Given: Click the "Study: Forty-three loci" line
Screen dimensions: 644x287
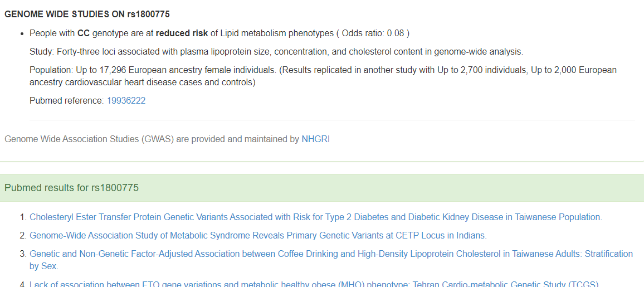Looking at the screenshot, I should [276, 52].
